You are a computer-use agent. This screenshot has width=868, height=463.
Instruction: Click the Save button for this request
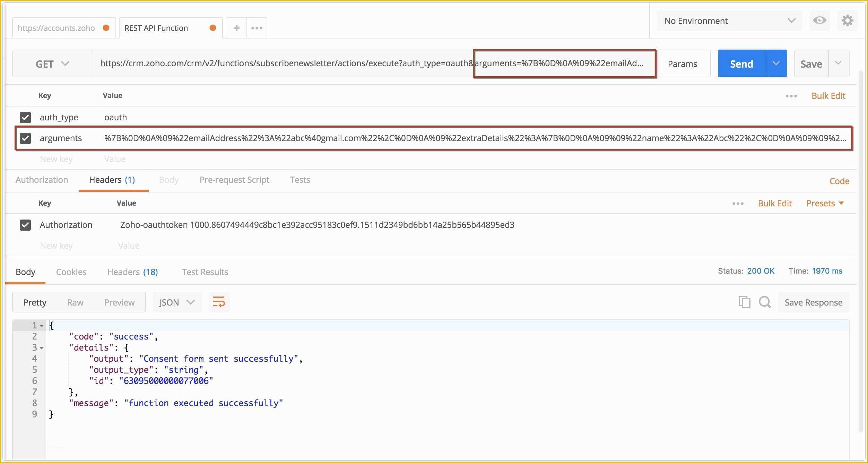(x=811, y=63)
